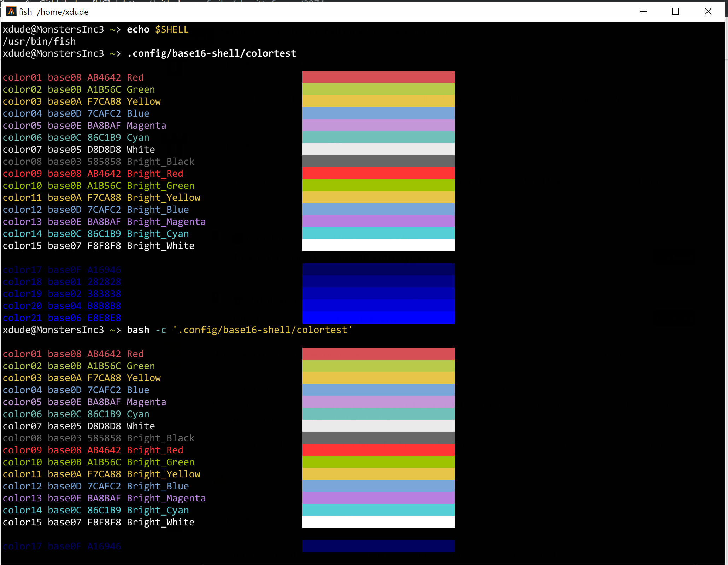728x565 pixels.
Task: Select the Red color01 swatch bar
Action: coord(378,77)
